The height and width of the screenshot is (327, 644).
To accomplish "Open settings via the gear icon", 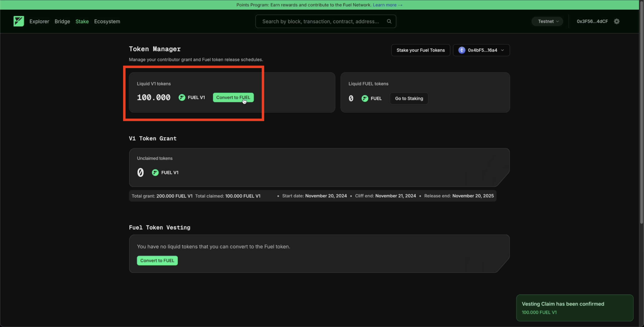I will click(x=617, y=21).
